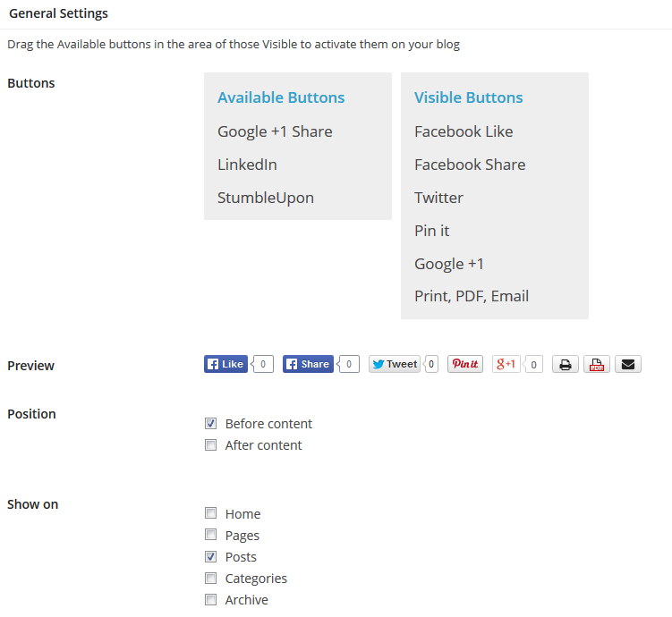
Task: Tick the Archive checkbox
Action: tap(211, 599)
